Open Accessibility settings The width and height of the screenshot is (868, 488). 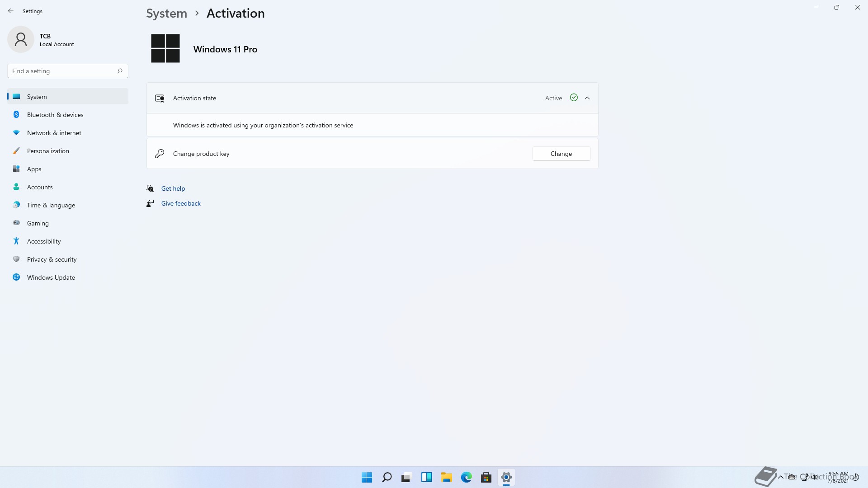(x=68, y=241)
